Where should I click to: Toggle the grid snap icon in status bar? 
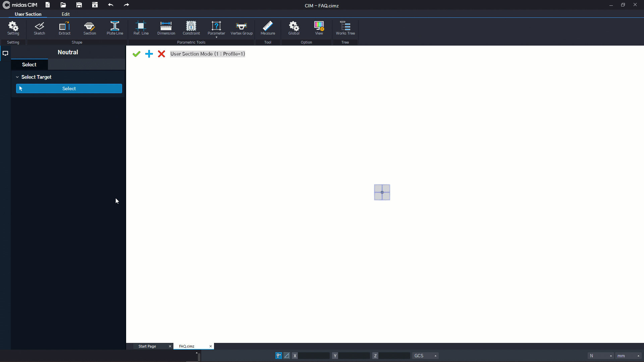coord(287,356)
